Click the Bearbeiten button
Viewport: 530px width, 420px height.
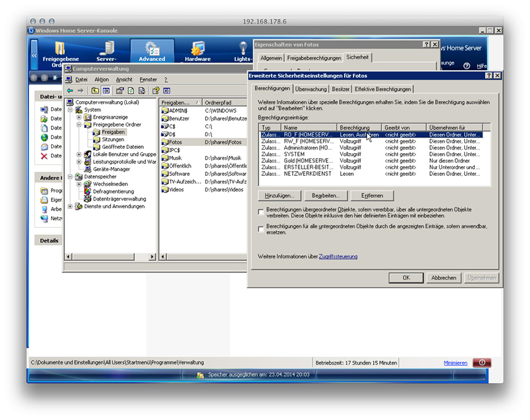pos(326,195)
